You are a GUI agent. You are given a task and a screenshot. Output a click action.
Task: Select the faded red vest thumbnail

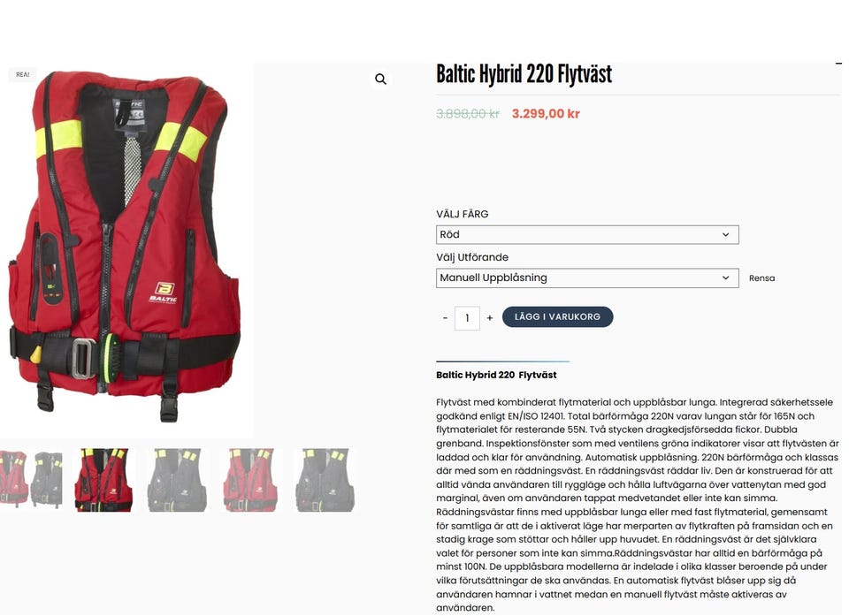click(x=250, y=480)
